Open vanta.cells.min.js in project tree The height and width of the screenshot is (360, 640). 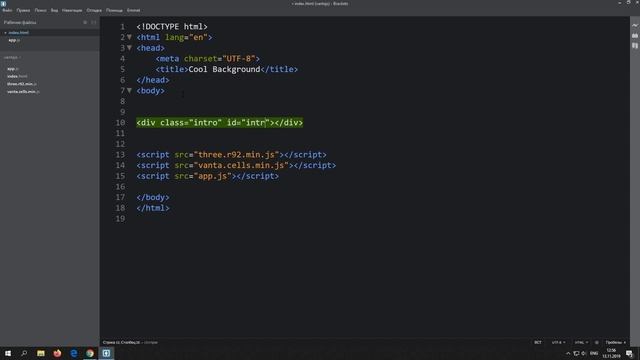click(x=23, y=92)
